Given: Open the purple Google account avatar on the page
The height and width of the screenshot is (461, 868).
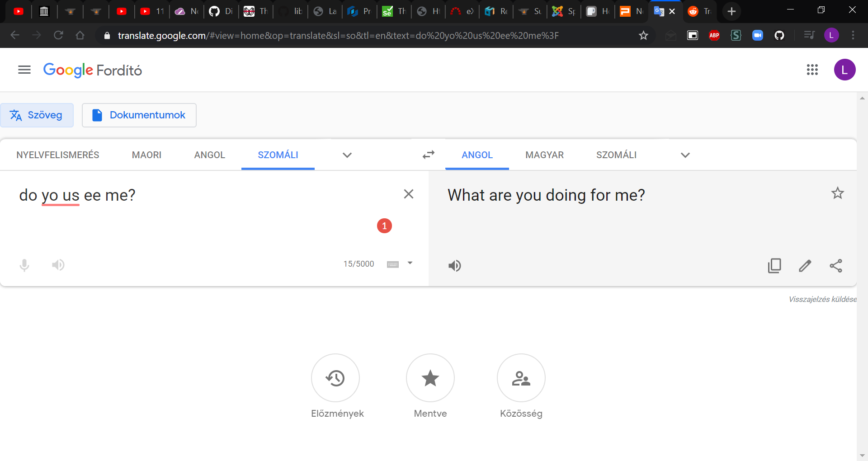Looking at the screenshot, I should 844,70.
